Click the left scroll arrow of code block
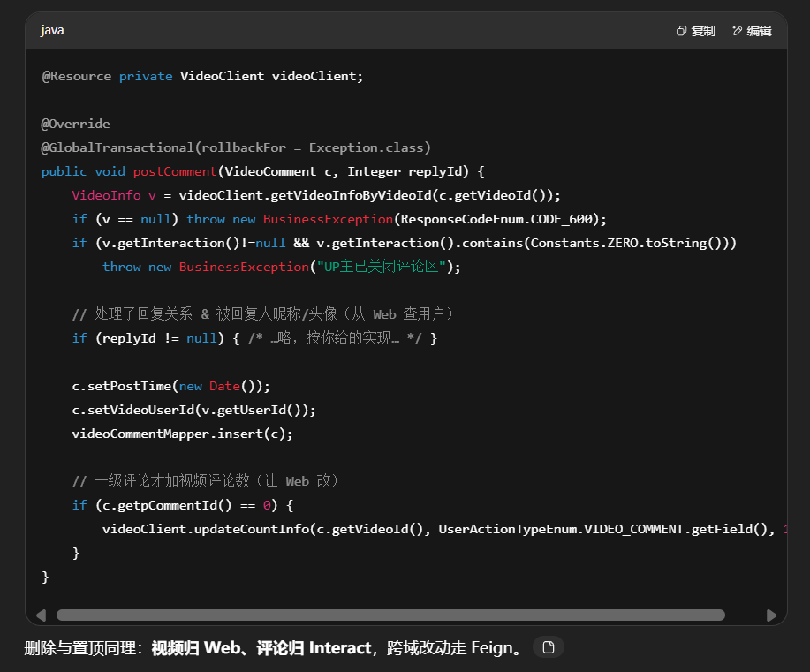This screenshot has width=810, height=672. (x=41, y=615)
